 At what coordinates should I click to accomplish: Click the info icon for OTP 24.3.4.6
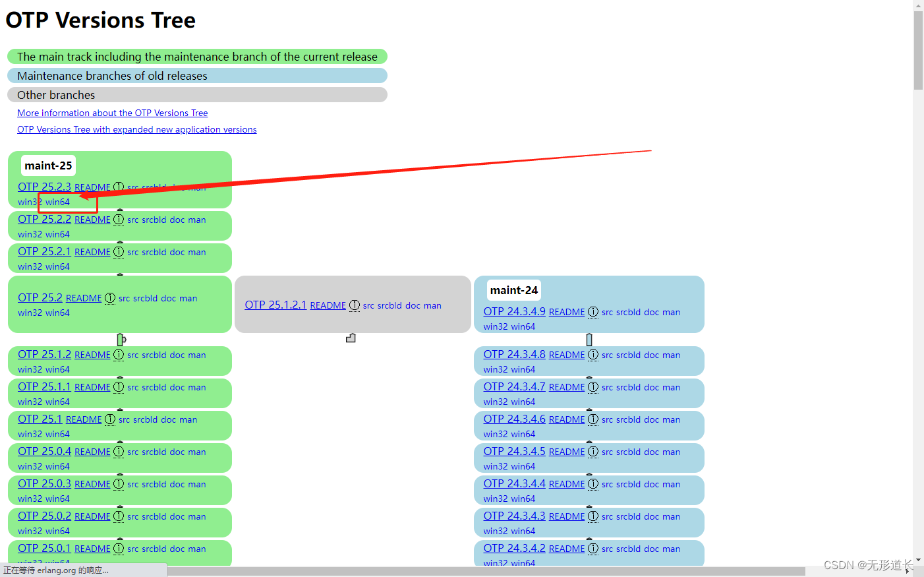593,419
